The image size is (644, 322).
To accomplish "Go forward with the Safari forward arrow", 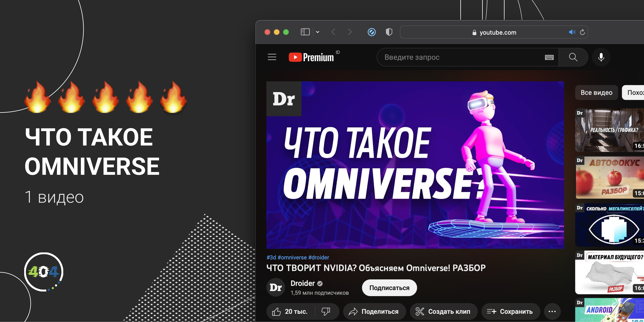I will 350,32.
